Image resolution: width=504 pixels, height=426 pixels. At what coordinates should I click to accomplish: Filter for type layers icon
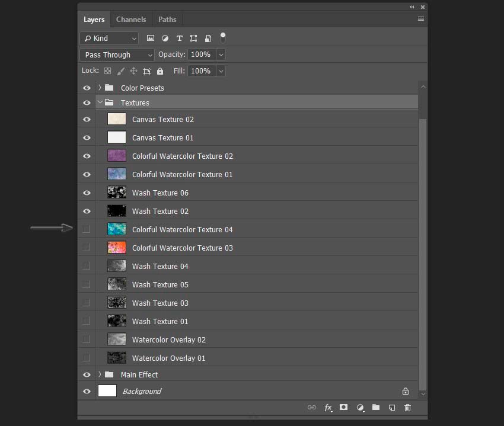click(x=179, y=39)
